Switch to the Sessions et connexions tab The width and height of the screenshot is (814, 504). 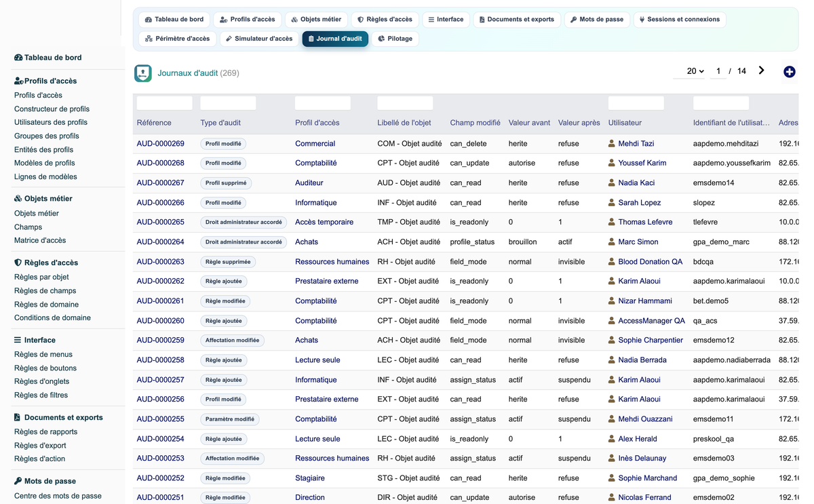tap(680, 20)
